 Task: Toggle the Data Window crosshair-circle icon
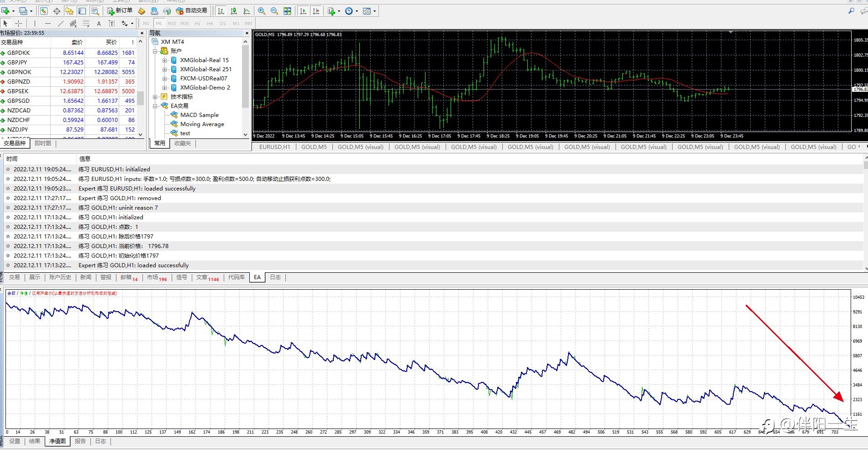(x=57, y=11)
